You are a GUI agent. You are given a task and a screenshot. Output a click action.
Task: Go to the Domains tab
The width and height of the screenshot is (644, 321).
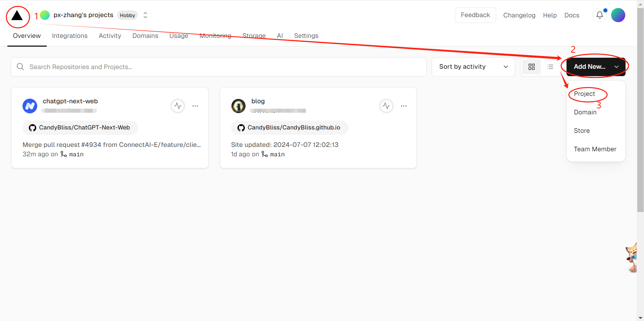[x=145, y=36]
